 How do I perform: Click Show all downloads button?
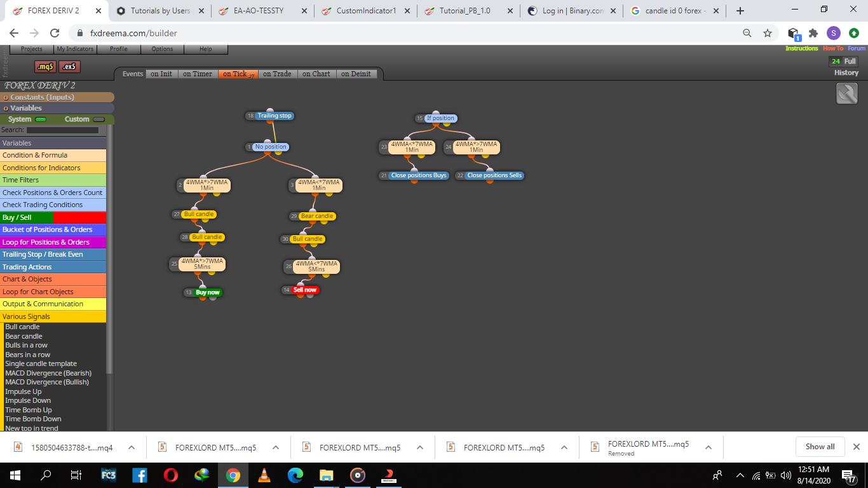820,447
